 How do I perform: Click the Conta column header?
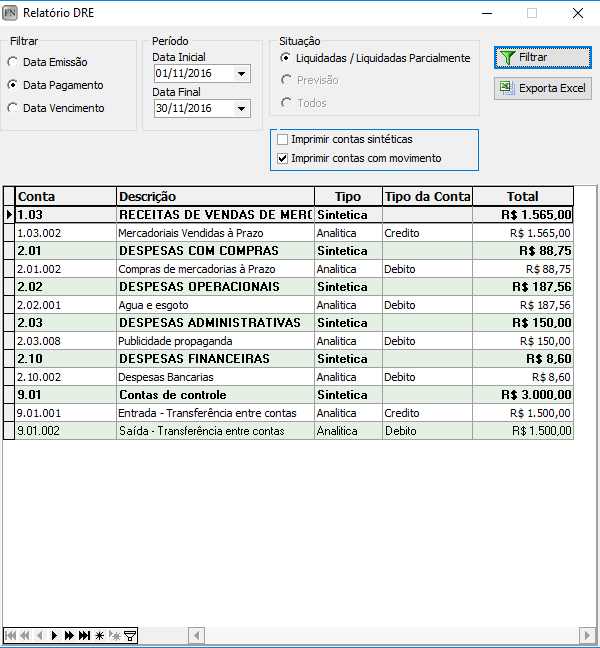(65, 196)
